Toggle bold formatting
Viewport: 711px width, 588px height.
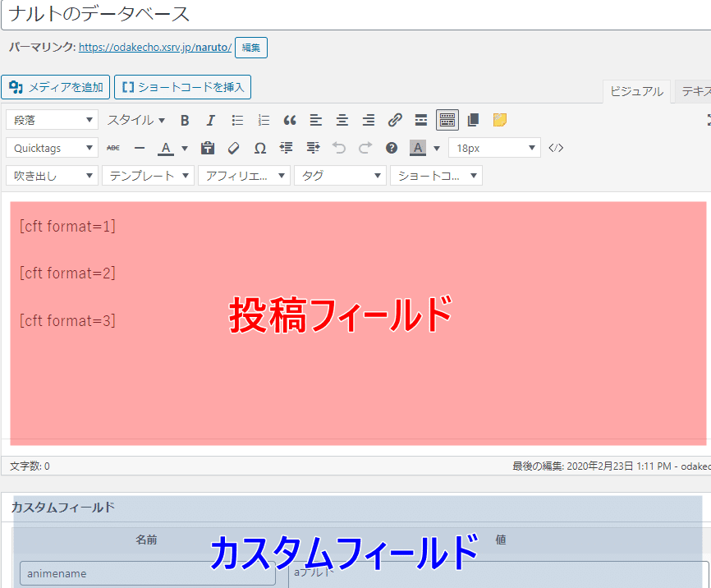coord(185,120)
